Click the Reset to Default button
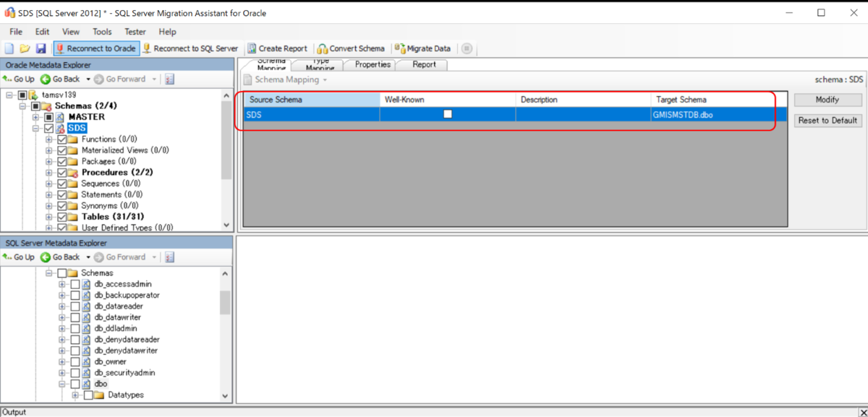Screen dimensions: 868x417 (x=827, y=121)
